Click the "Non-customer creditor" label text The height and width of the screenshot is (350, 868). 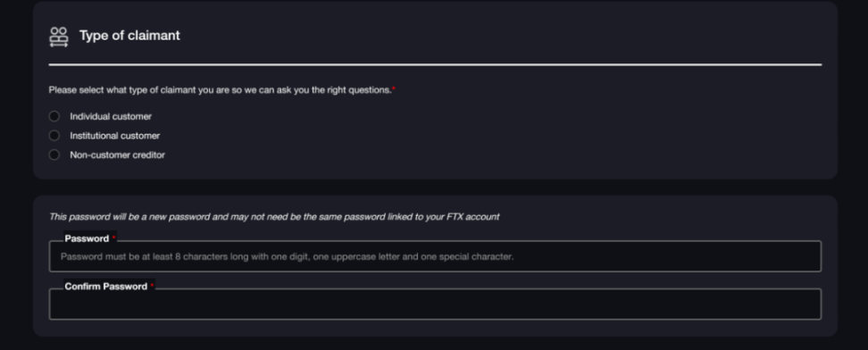(117, 155)
